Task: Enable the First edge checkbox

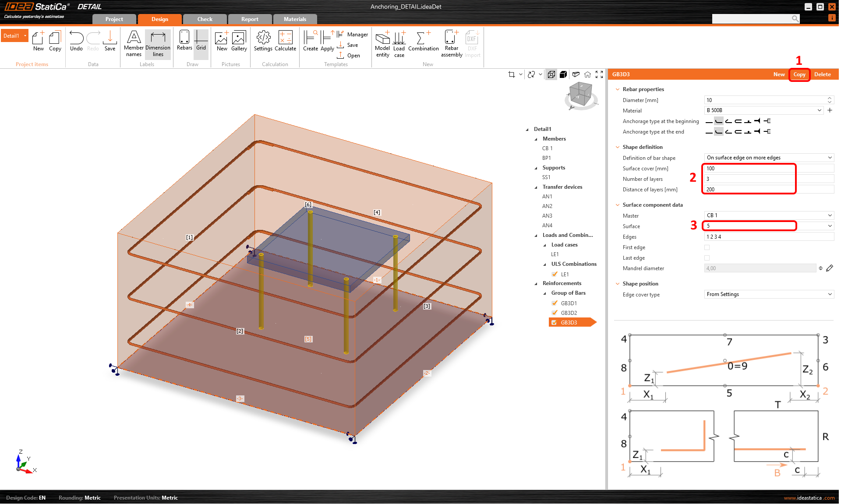Action: coord(707,247)
